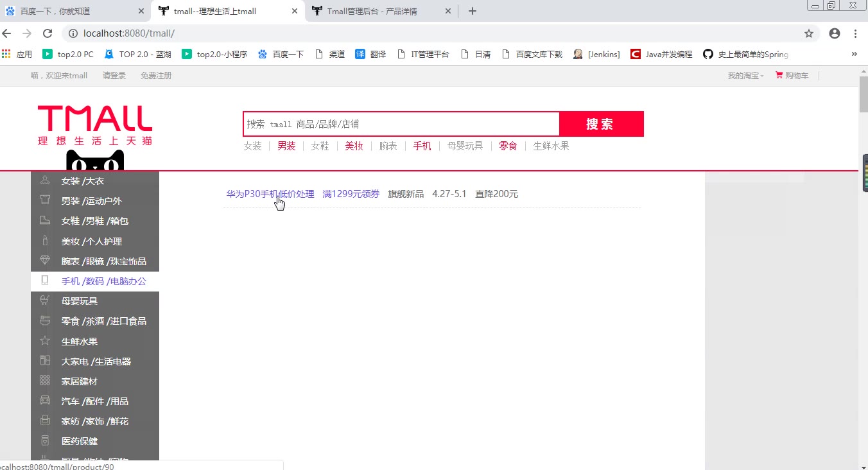Click the TMALL logo
Viewport: 868px width, 470px height.
coord(95,126)
